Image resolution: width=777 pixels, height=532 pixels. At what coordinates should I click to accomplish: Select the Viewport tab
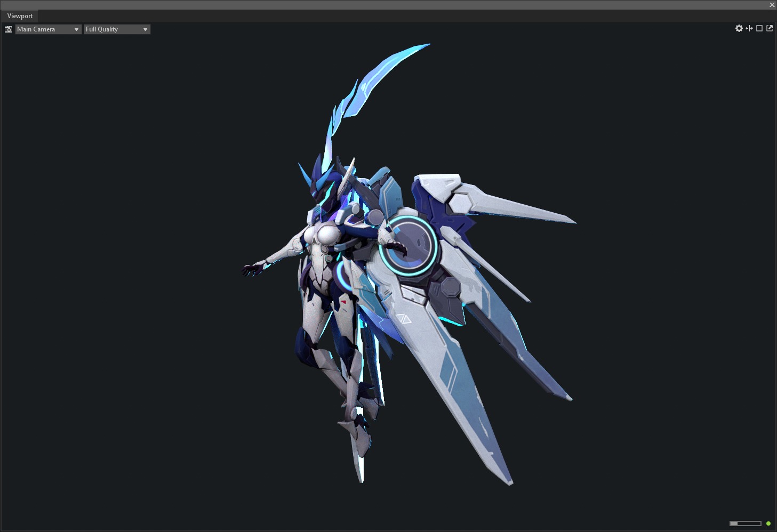[20, 16]
